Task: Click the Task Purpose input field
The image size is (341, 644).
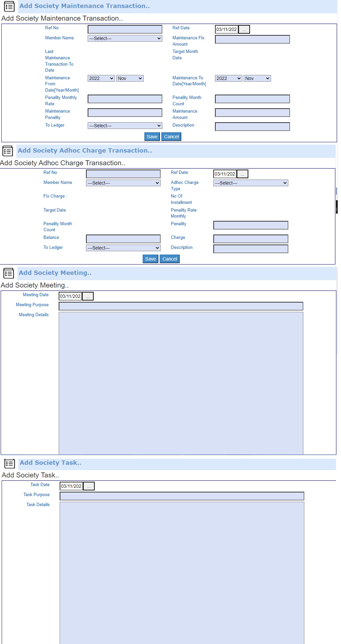Action: point(182,496)
